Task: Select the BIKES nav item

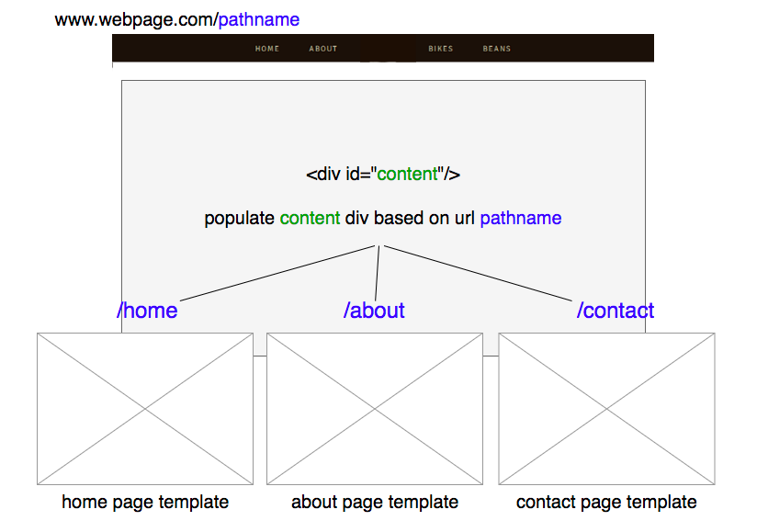Action: 440,49
